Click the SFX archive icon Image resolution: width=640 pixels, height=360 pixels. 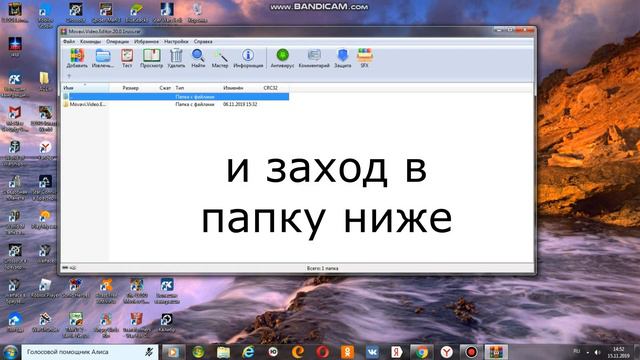click(x=364, y=58)
